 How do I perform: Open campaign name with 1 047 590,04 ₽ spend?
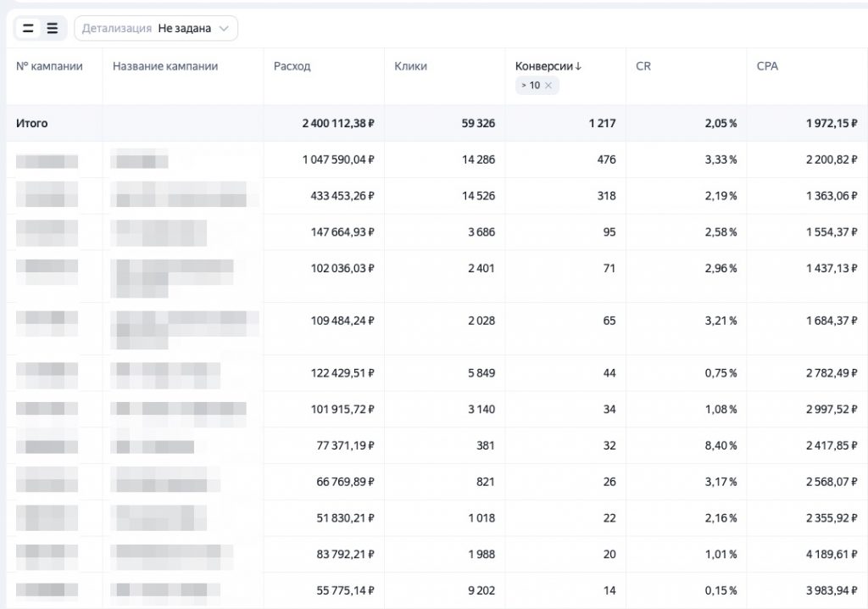(140, 159)
